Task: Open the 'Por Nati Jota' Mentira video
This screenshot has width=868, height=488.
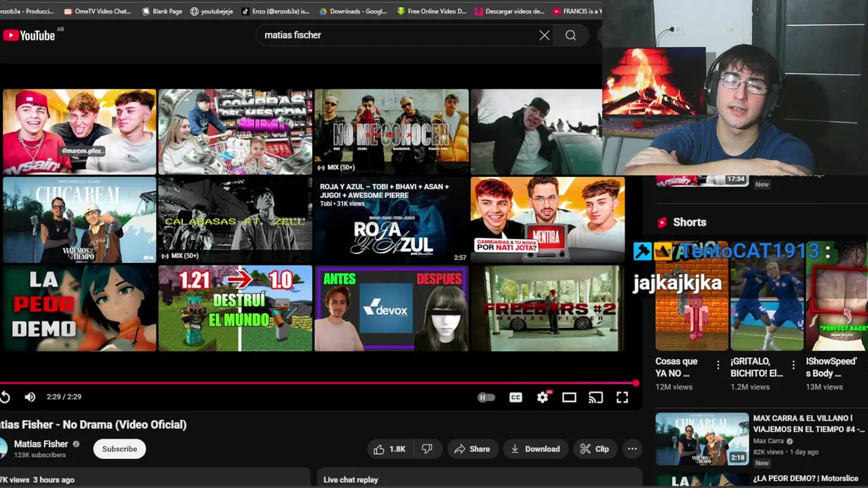Action: tap(547, 220)
